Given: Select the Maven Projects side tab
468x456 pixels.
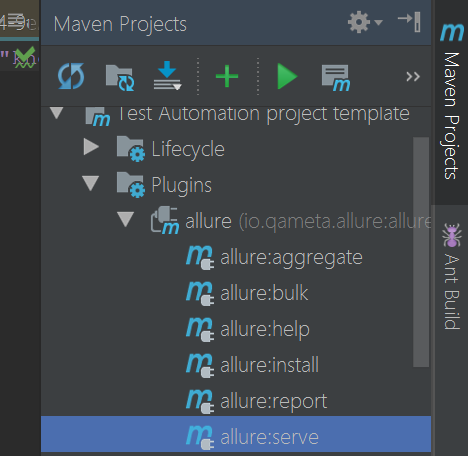Looking at the screenshot, I should [x=452, y=103].
